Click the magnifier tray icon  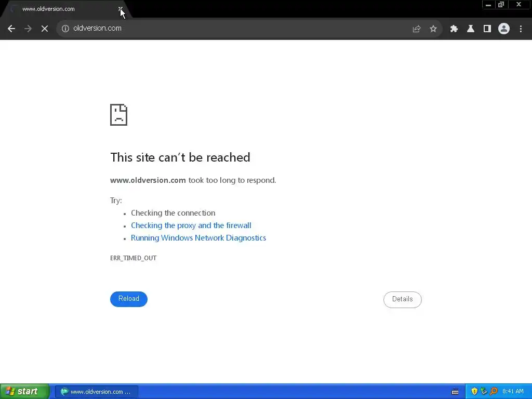[494, 392]
